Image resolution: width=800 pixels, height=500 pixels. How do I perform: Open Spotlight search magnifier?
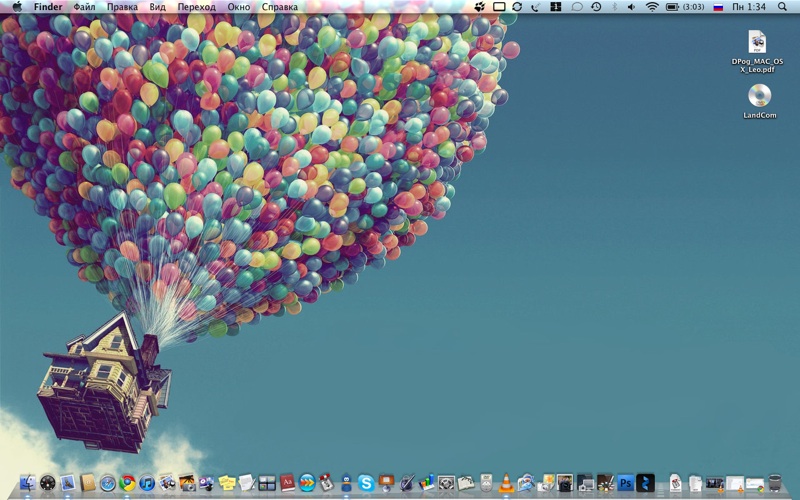tap(782, 7)
